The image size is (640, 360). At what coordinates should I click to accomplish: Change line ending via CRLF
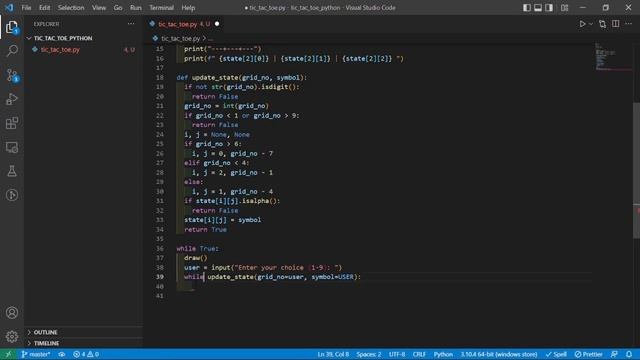[419, 354]
